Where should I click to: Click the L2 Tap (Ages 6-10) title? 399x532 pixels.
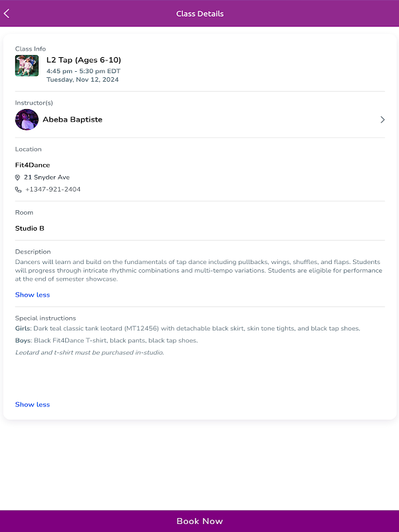click(x=84, y=60)
